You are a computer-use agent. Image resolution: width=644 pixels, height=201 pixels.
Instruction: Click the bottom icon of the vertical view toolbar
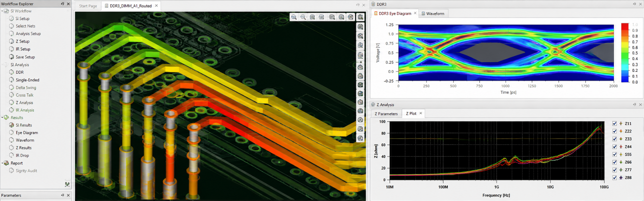pos(360,138)
